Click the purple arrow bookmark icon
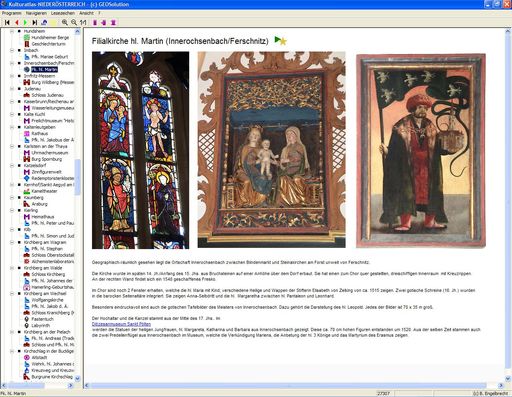 click(x=104, y=22)
